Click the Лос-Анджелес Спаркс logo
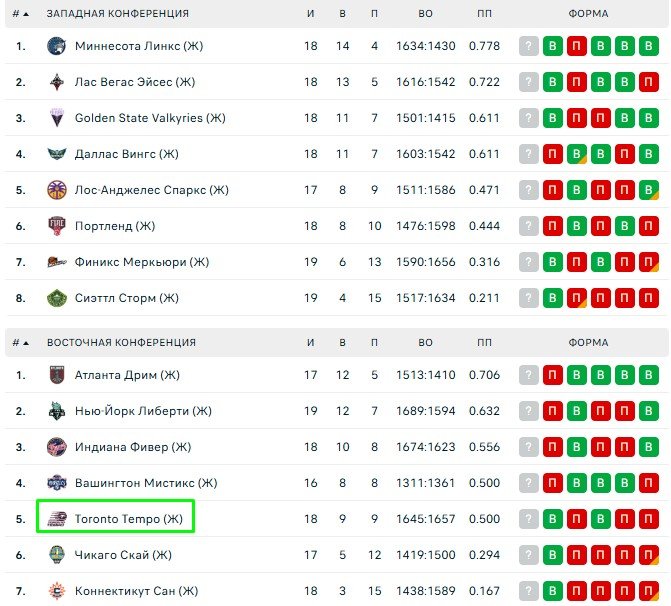Screen dimensions: 671x606 [56, 190]
